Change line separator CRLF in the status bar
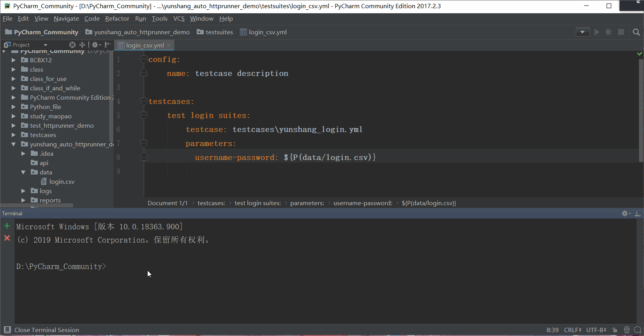Image resolution: width=644 pixels, height=336 pixels. pos(573,330)
